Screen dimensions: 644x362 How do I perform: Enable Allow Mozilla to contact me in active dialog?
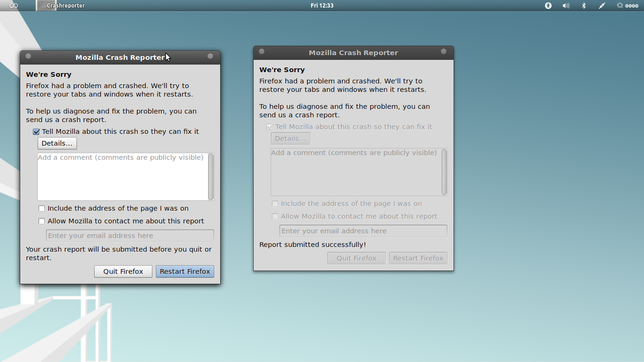point(42,221)
